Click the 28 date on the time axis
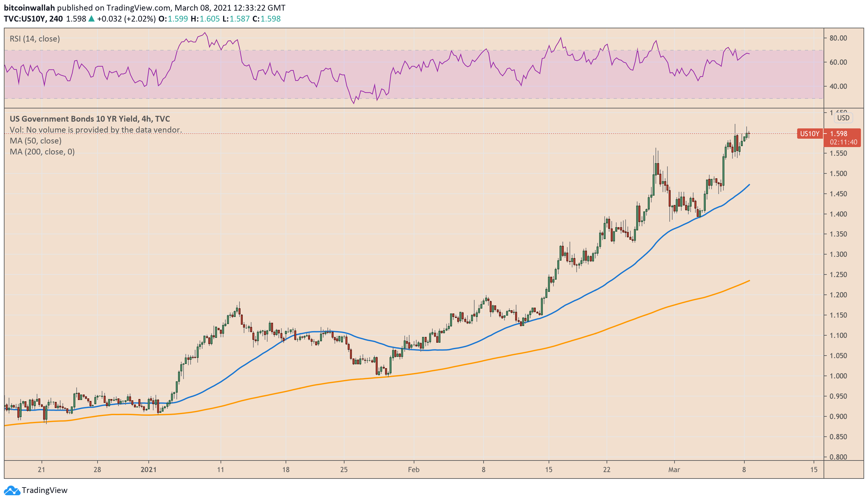Viewport: 868px width, 502px height. click(x=97, y=469)
